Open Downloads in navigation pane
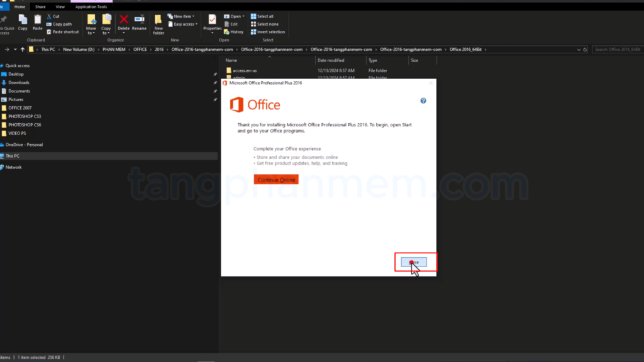 click(18, 82)
